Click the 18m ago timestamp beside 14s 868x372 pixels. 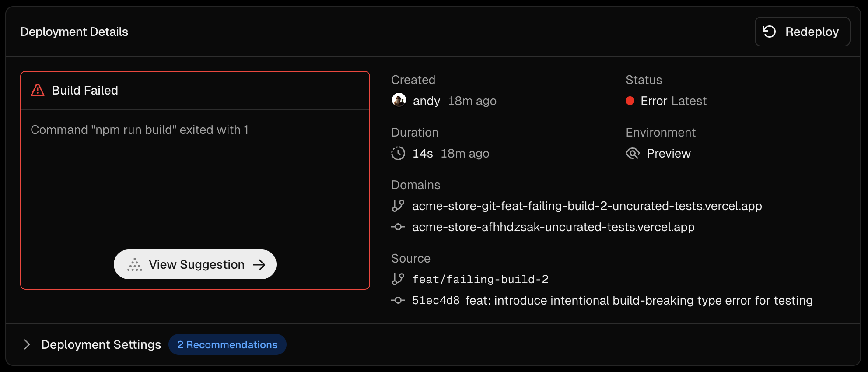(465, 153)
